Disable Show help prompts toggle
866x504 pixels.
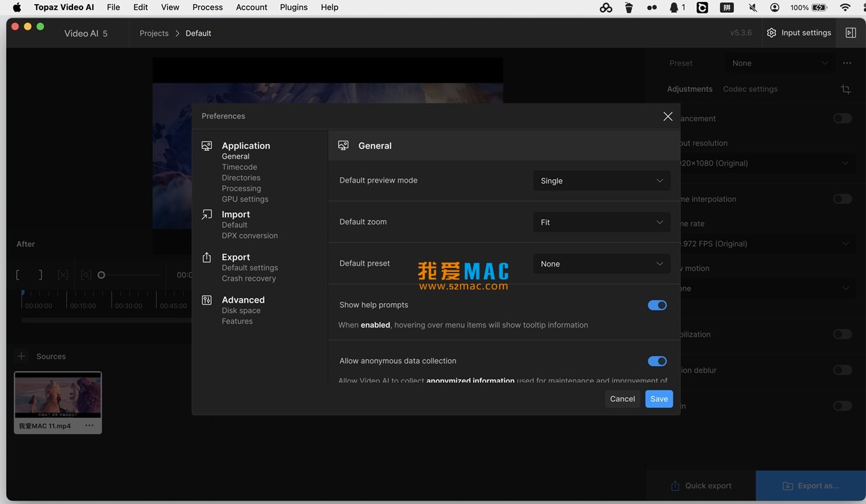pos(657,305)
